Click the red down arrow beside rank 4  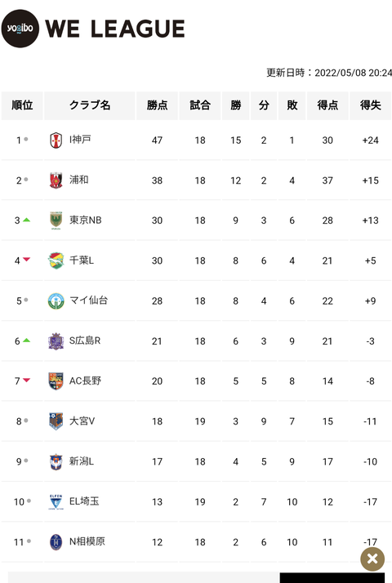tap(26, 259)
